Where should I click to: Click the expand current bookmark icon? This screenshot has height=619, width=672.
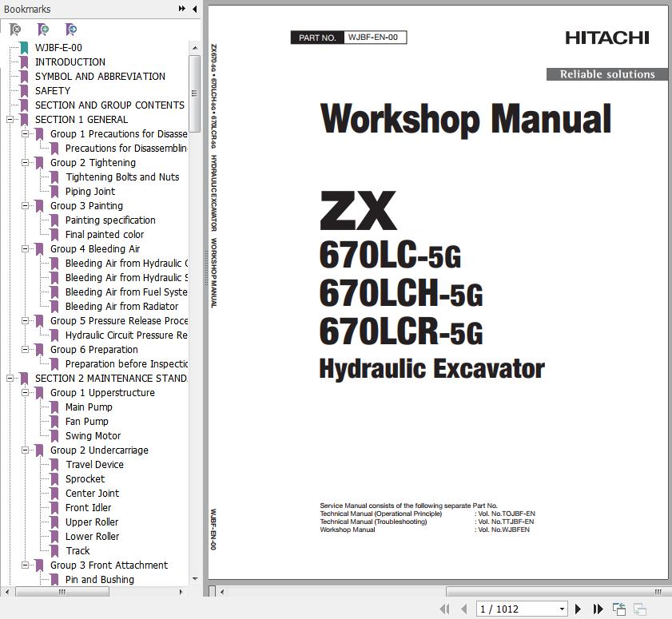point(70,29)
